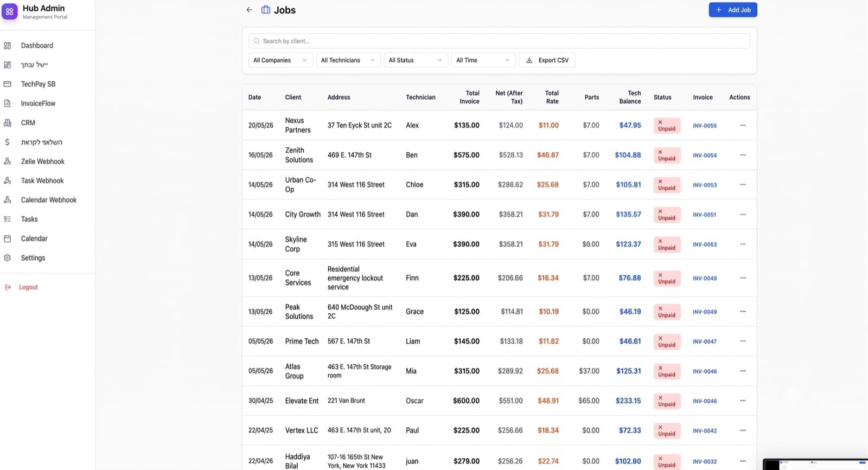
Task: Open actions menu for Nexus Partners row
Action: pyautogui.click(x=743, y=125)
